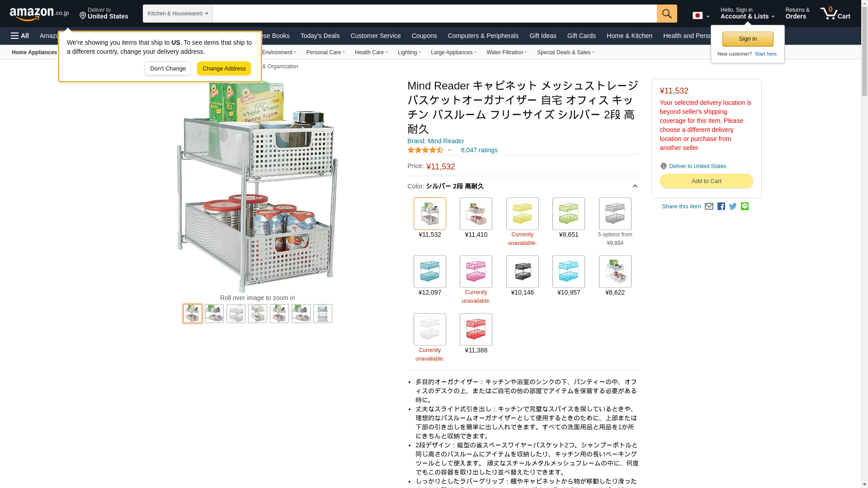The width and height of the screenshot is (868, 488).
Task: Go to Amazon.co.jp home logo
Action: tap(39, 14)
